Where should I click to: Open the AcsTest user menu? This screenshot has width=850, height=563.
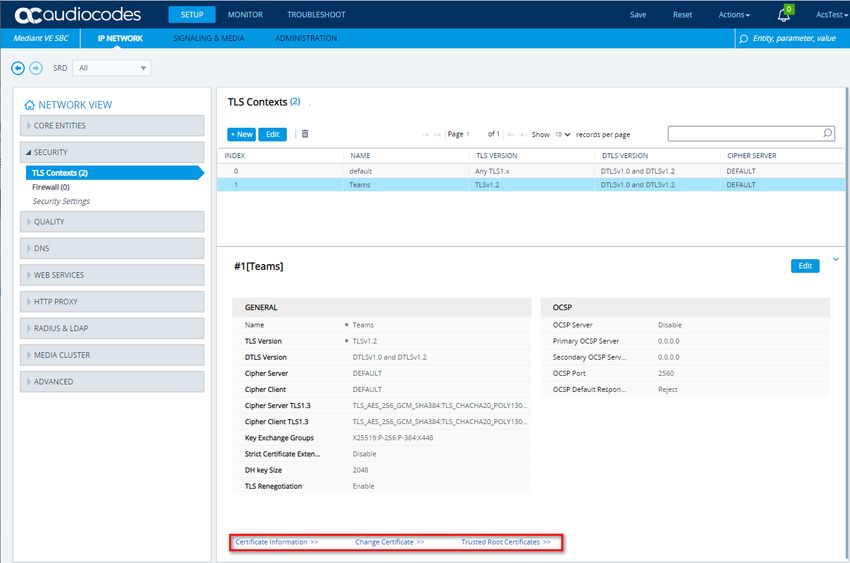(x=832, y=15)
